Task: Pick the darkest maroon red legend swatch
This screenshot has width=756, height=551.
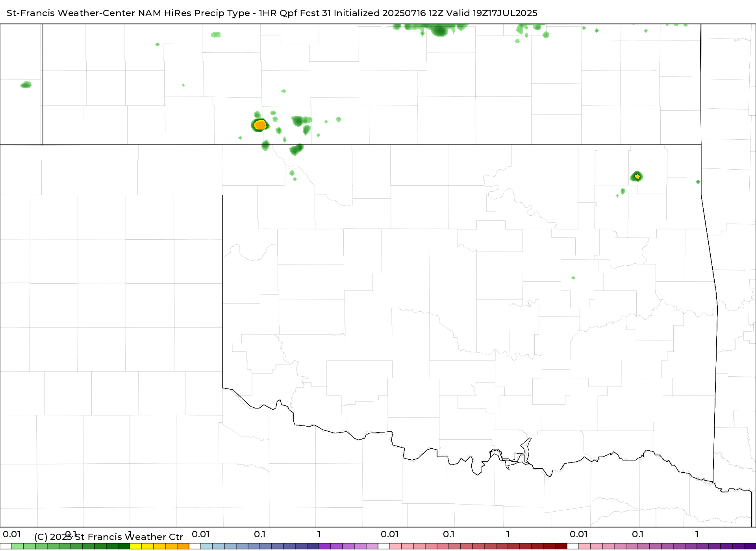Action: 561,546
